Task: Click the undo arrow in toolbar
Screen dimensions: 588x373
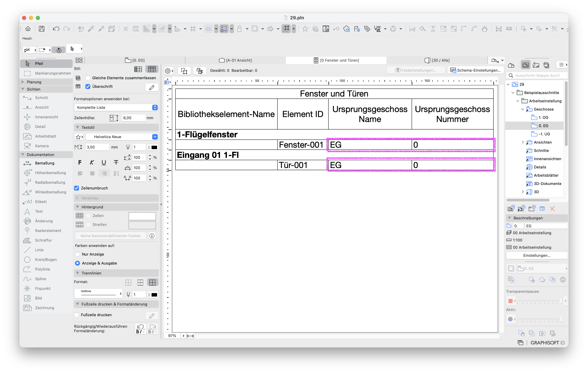Action: [x=56, y=29]
